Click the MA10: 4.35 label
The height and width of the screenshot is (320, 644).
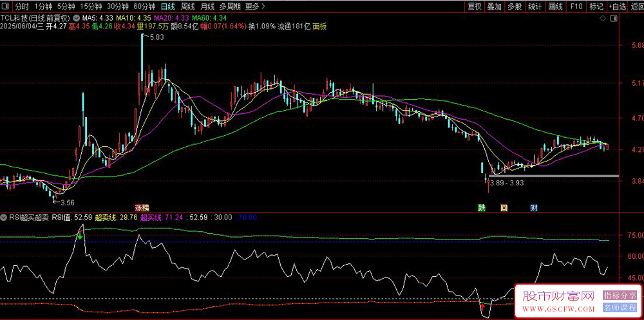[134, 18]
